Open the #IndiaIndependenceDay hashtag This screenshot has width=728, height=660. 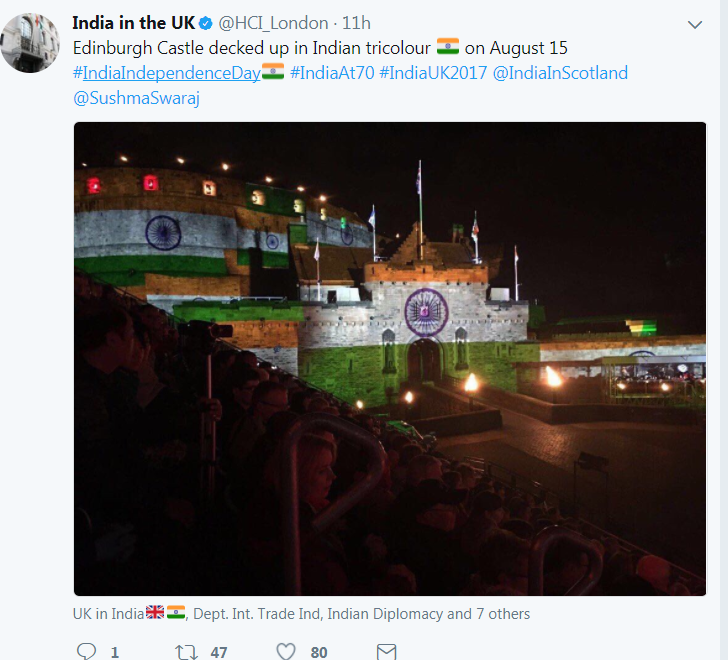pyautogui.click(x=167, y=73)
